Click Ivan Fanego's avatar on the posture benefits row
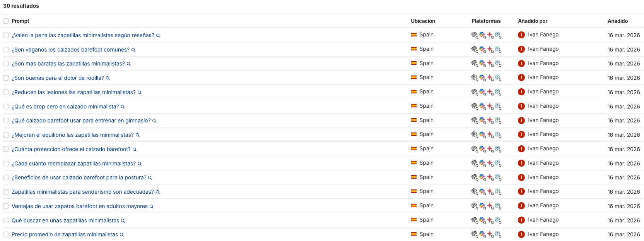Image resolution: width=644 pixels, height=241 pixels. coord(521,177)
